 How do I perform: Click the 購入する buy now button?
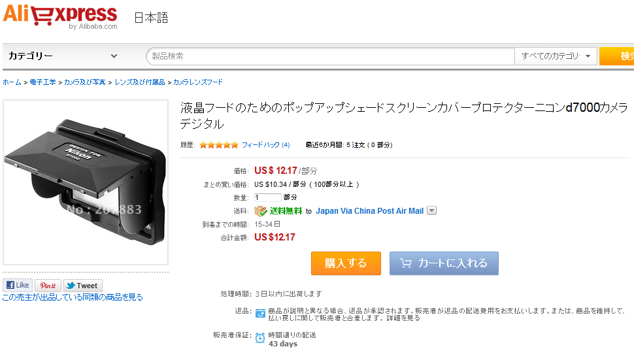pos(346,263)
